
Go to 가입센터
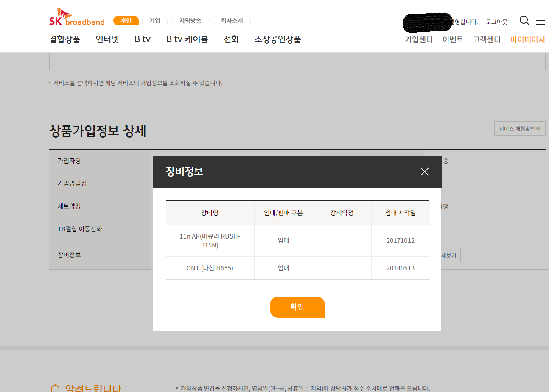[x=419, y=39]
